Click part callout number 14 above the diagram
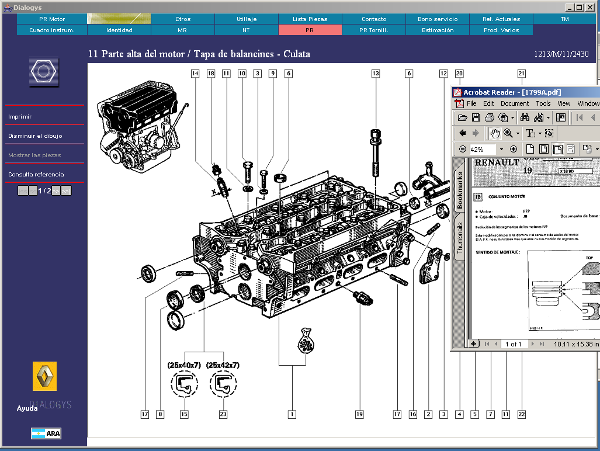The height and width of the screenshot is (451, 600). [x=195, y=73]
